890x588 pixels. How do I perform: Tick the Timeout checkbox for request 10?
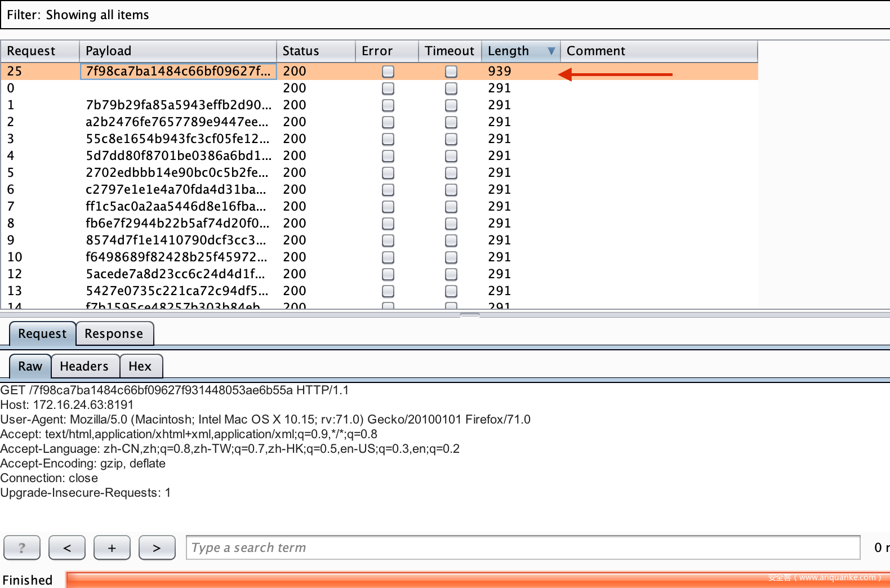point(451,257)
